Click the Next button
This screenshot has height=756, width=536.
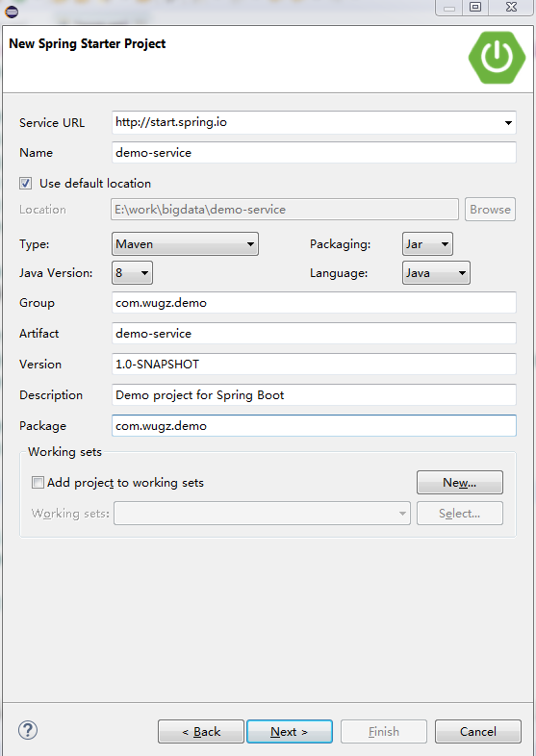click(290, 731)
